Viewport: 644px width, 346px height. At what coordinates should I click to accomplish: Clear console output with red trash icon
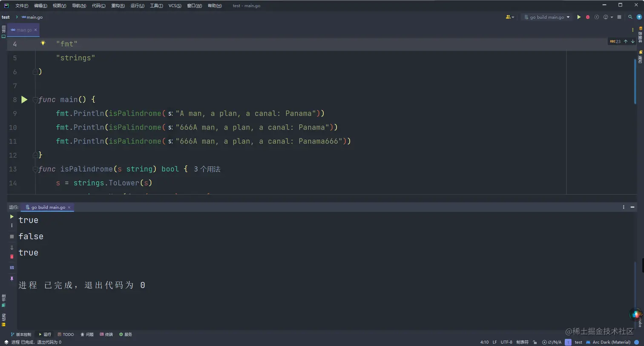[x=12, y=257]
